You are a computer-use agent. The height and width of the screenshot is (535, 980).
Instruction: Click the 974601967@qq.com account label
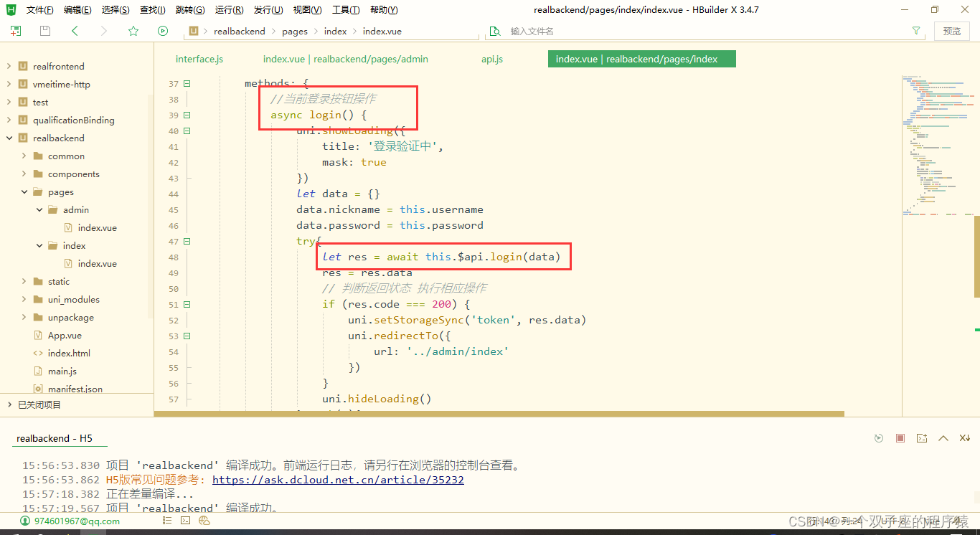pos(77,521)
